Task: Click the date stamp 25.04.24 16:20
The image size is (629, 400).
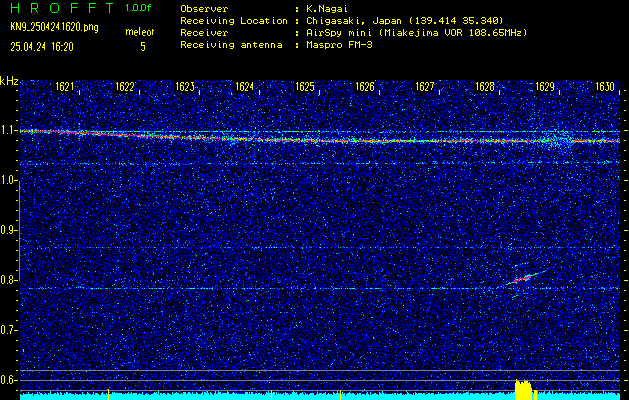Action: pyautogui.click(x=42, y=47)
